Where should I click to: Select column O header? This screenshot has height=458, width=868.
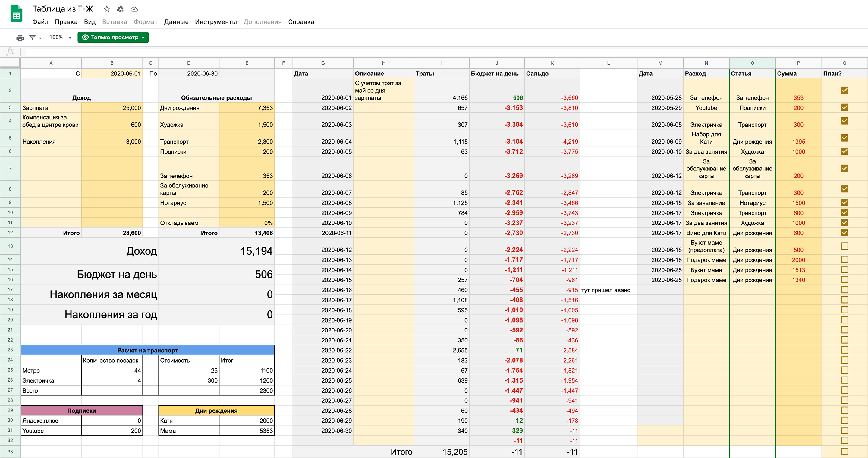pos(752,63)
